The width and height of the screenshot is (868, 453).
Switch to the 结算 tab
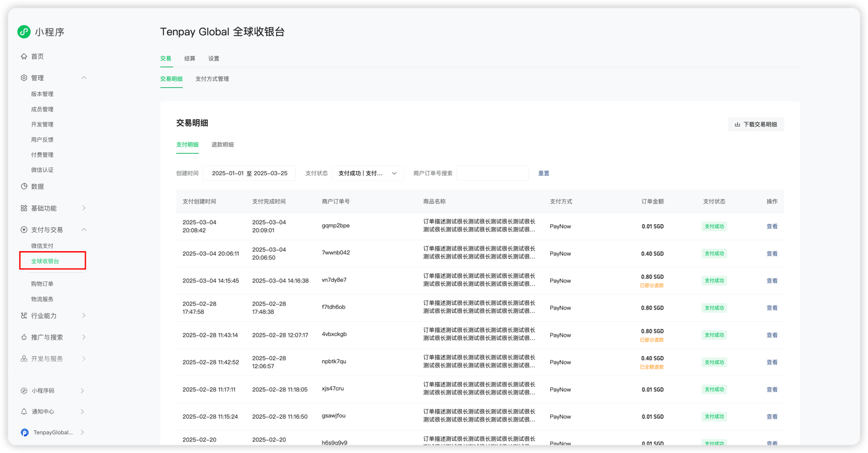(190, 58)
